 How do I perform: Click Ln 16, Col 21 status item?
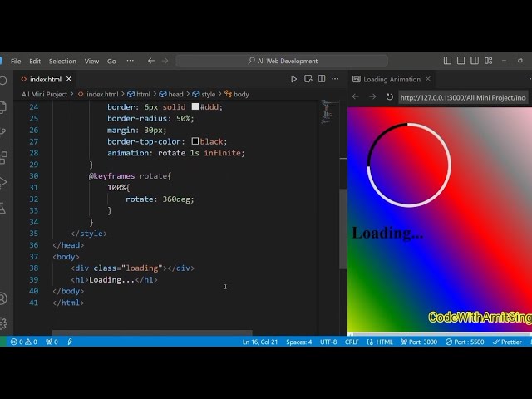click(260, 342)
